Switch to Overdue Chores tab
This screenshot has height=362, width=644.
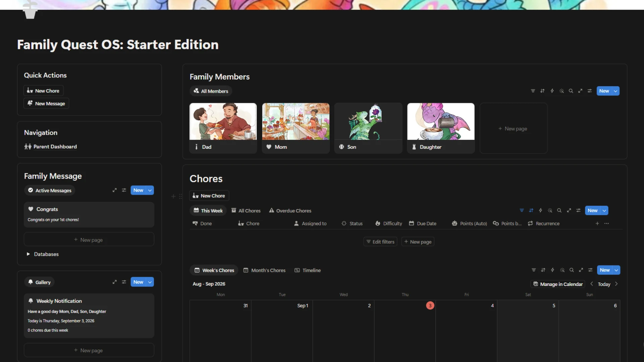[290, 210]
